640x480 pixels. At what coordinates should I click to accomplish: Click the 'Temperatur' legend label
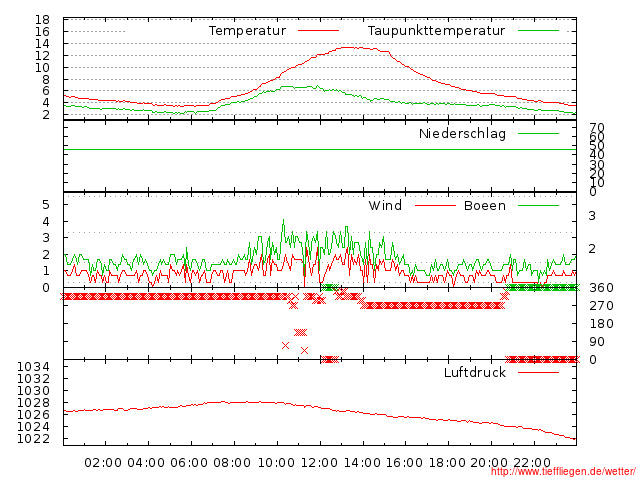click(247, 31)
